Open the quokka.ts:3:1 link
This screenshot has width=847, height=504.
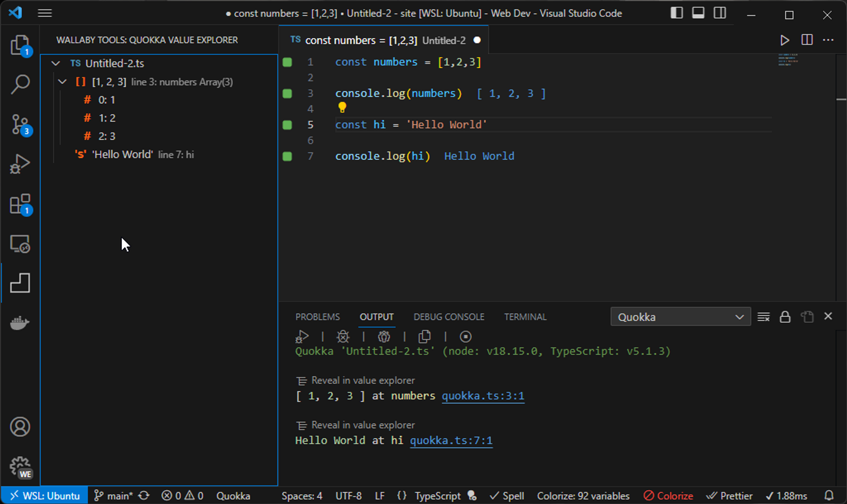tap(483, 396)
